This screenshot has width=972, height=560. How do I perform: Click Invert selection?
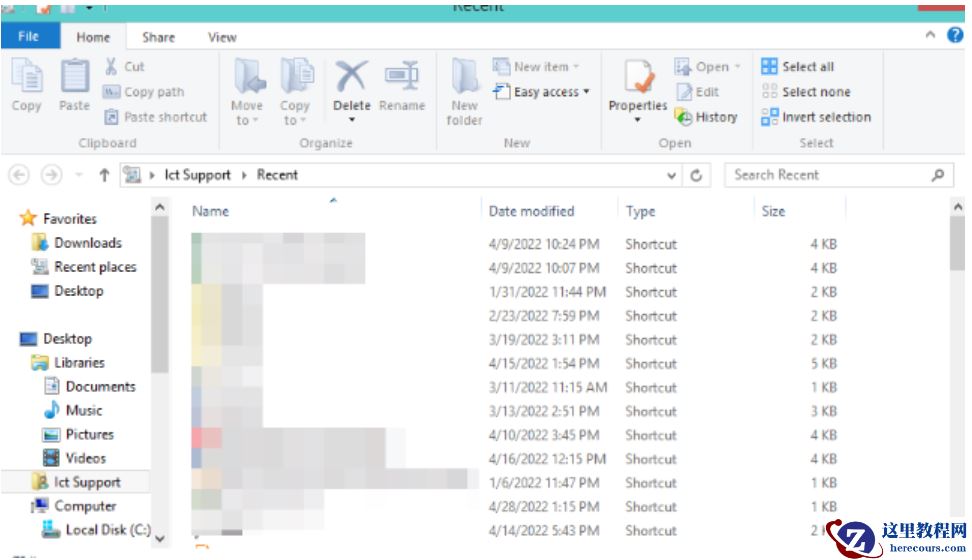pyautogui.click(x=816, y=117)
